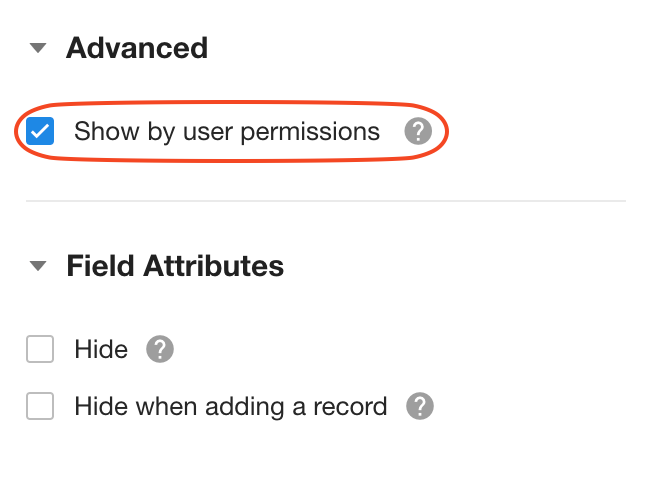Uncheck the Show by user permissions checkbox
Viewport: 664px width, 494px height.
pos(41,132)
